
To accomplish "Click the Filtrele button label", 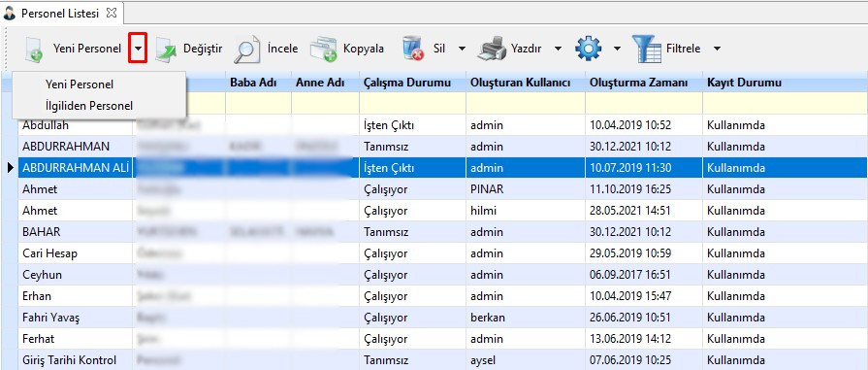I will pyautogui.click(x=683, y=49).
